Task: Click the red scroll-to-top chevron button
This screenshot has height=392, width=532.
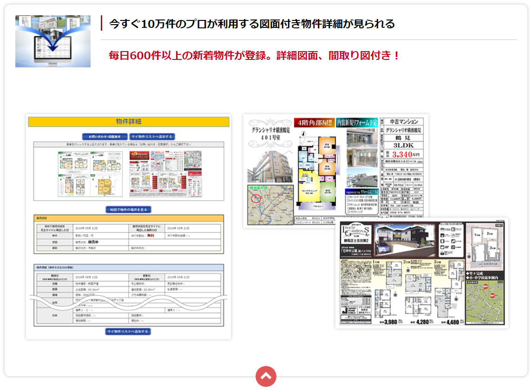Action: coord(266,376)
